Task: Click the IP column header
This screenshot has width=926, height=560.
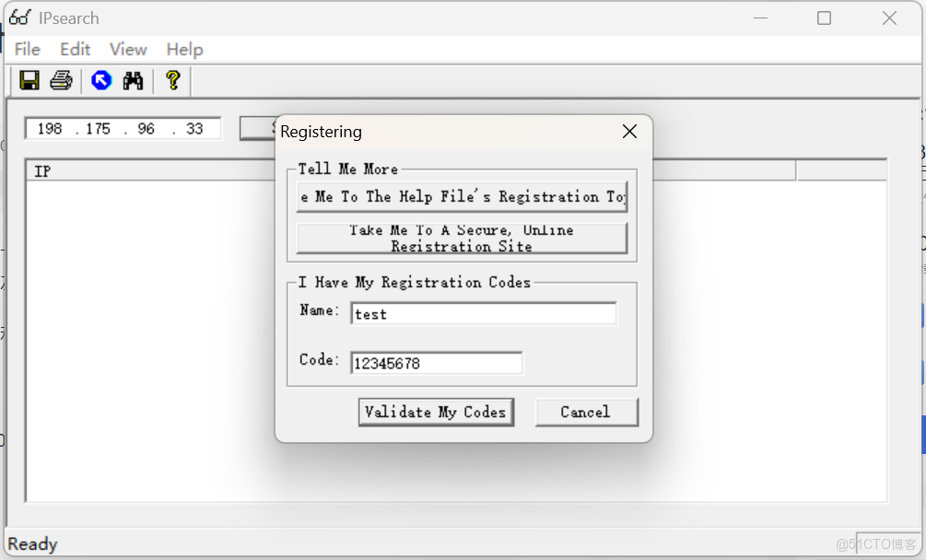Action: (x=41, y=170)
